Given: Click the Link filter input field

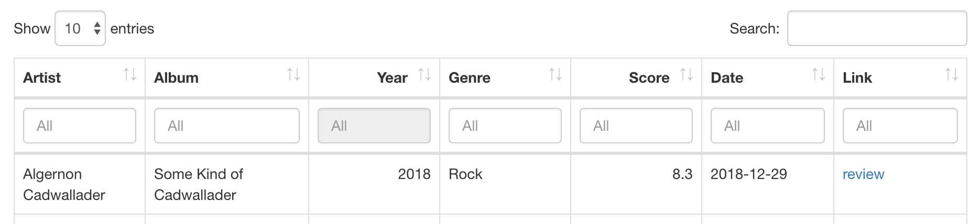Looking at the screenshot, I should [x=900, y=126].
